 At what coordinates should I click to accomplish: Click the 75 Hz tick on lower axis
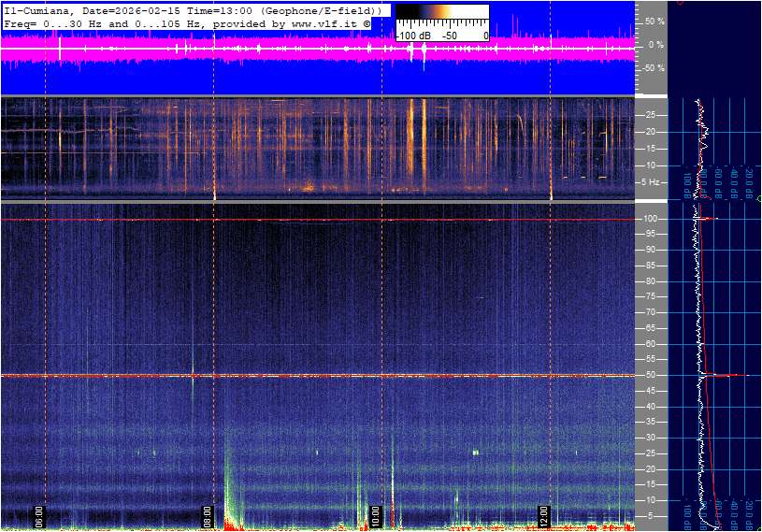(650, 296)
